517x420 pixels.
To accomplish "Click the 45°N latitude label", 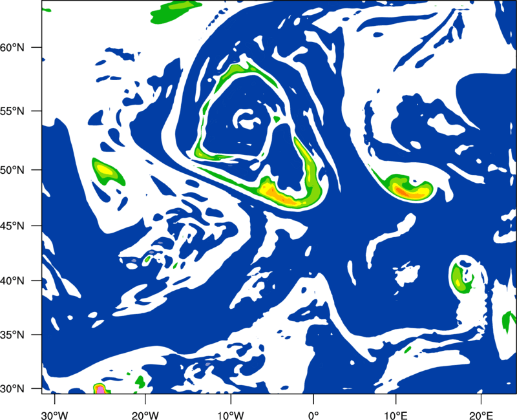I will click(12, 226).
